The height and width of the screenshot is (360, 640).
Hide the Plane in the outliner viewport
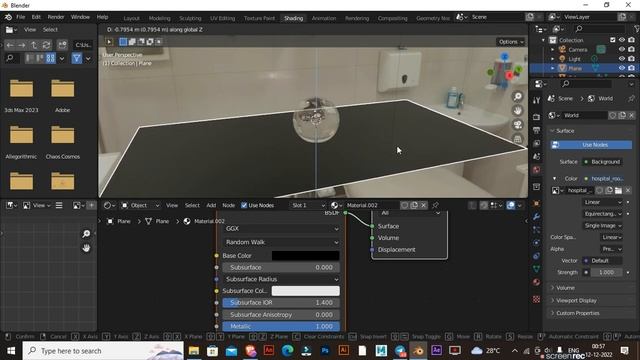tap(622, 68)
